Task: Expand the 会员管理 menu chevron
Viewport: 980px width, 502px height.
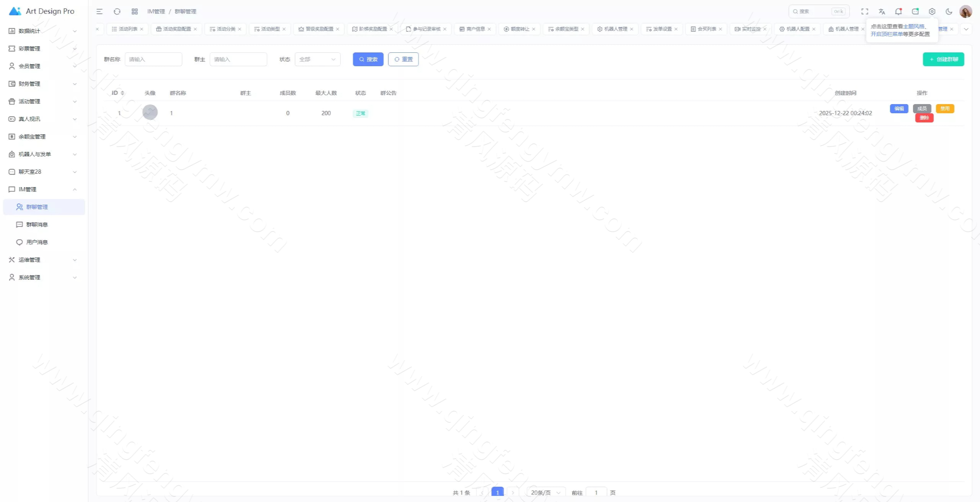Action: tap(75, 66)
